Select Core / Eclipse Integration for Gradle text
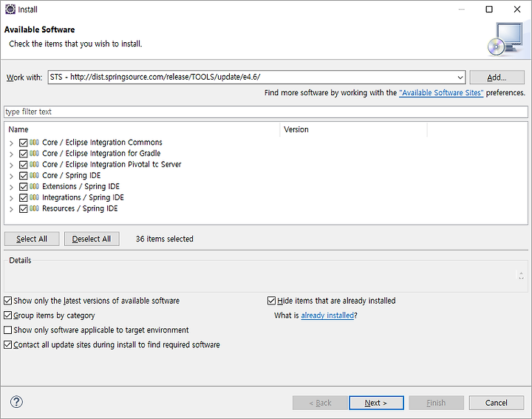The width and height of the screenshot is (532, 419). (101, 153)
